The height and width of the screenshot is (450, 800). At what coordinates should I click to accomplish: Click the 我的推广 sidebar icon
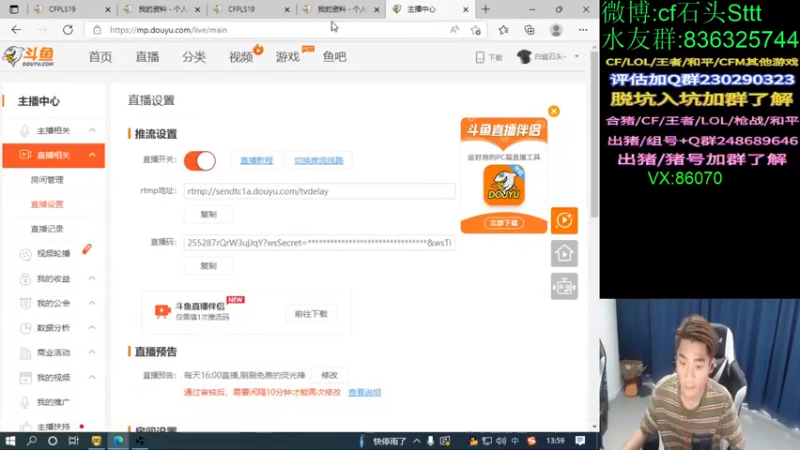pyautogui.click(x=25, y=402)
